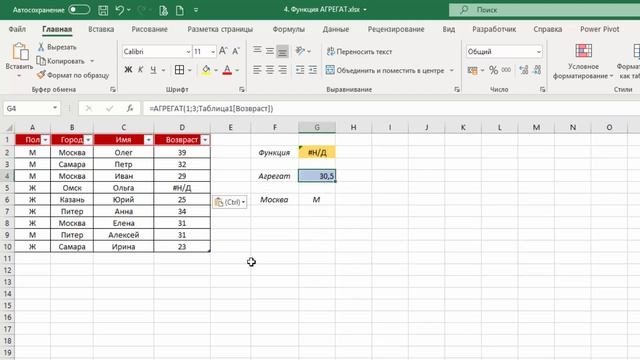Align text to the top of cell
640x360 pixels.
[x=257, y=50]
